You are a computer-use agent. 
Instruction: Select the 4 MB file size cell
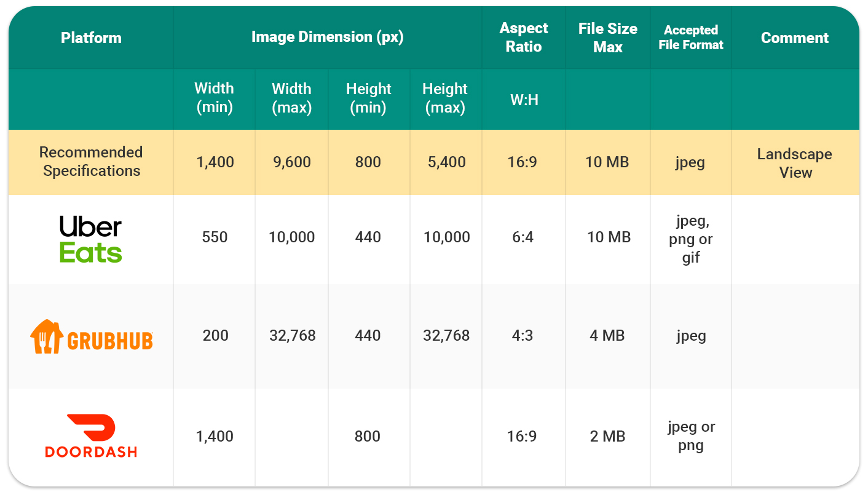point(607,336)
